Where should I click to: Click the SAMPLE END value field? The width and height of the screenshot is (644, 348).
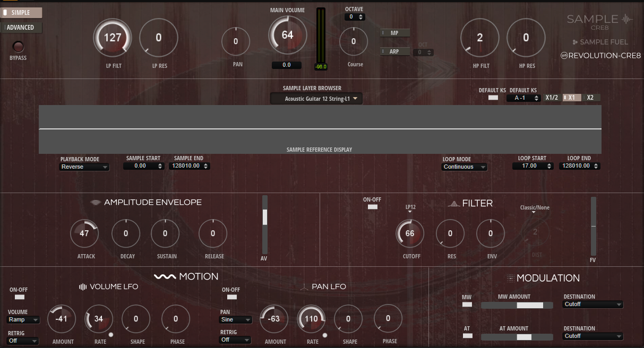190,166
